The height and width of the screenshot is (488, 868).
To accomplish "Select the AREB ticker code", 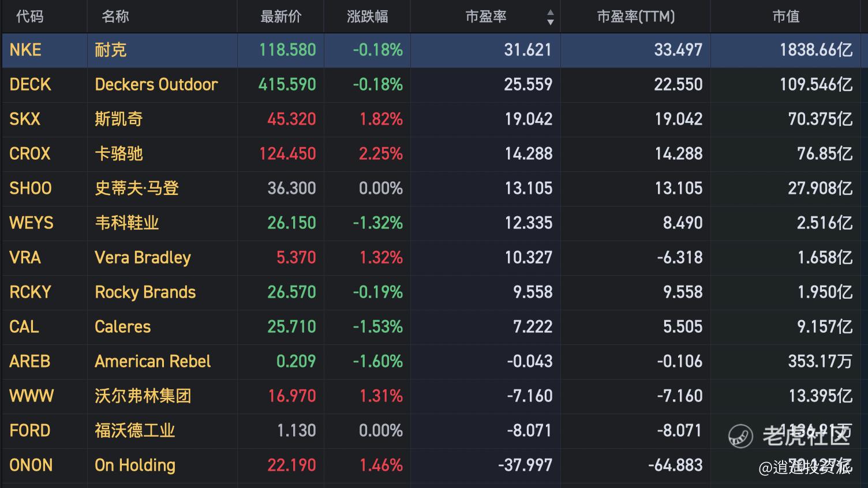I will click(30, 362).
